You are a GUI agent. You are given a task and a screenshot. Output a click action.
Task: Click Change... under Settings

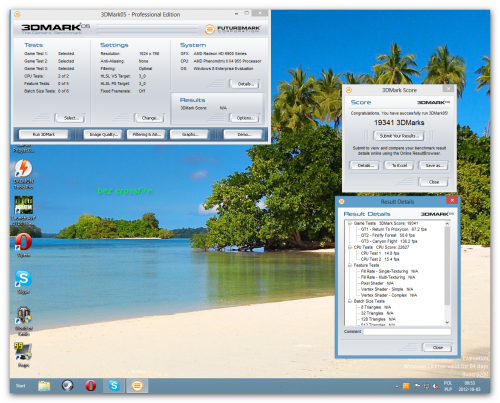149,118
